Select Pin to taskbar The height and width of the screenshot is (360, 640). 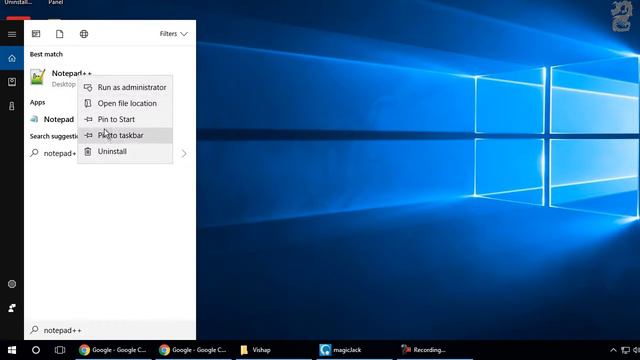(x=125, y=135)
